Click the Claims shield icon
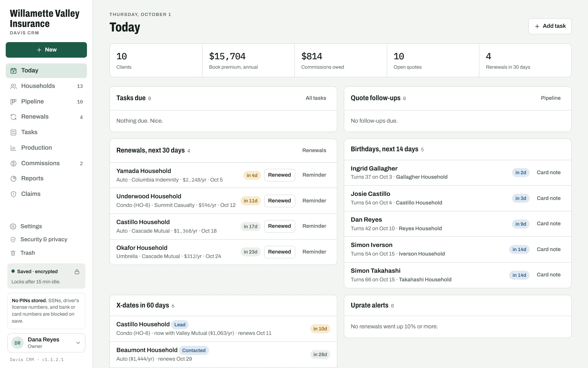Viewport: 588px width, 368px height. (x=13, y=194)
